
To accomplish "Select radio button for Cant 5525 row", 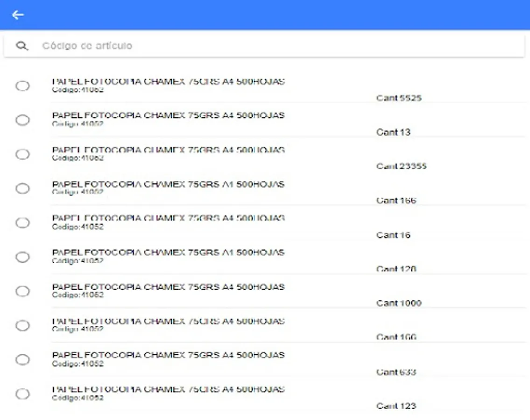I will pos(22,86).
